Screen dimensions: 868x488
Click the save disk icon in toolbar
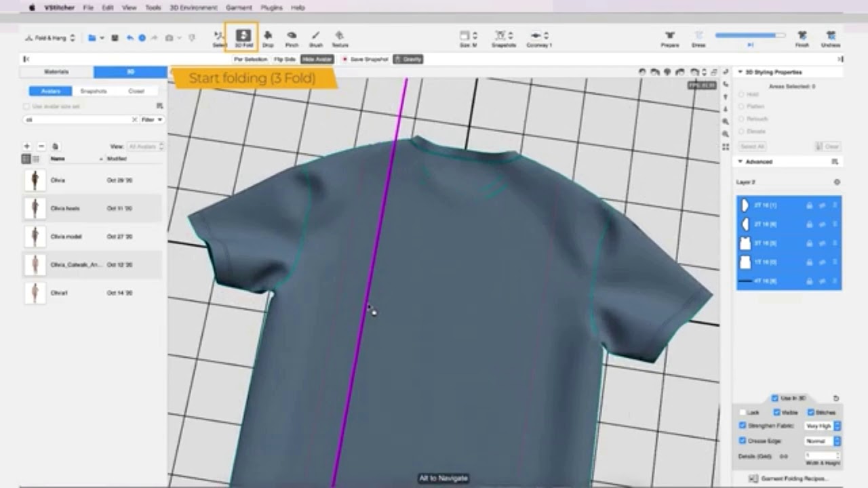(x=115, y=38)
